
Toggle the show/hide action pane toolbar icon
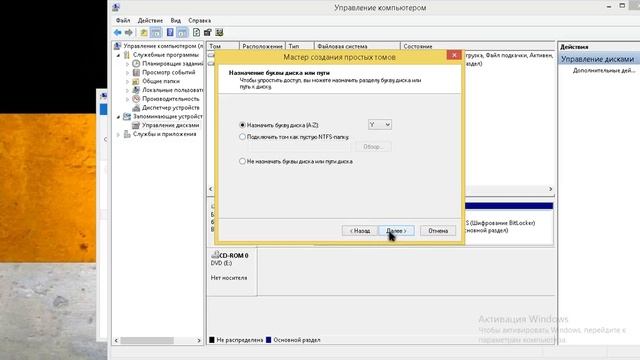(182, 33)
